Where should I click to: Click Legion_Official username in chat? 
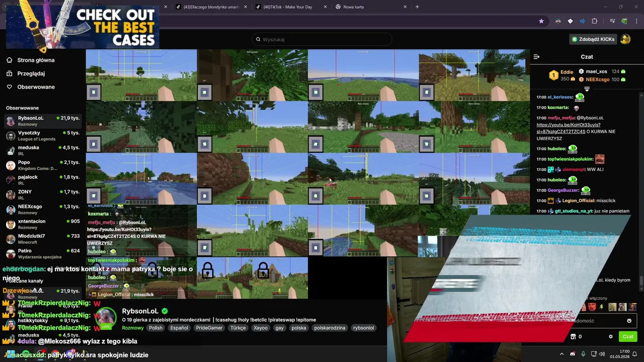(x=578, y=201)
